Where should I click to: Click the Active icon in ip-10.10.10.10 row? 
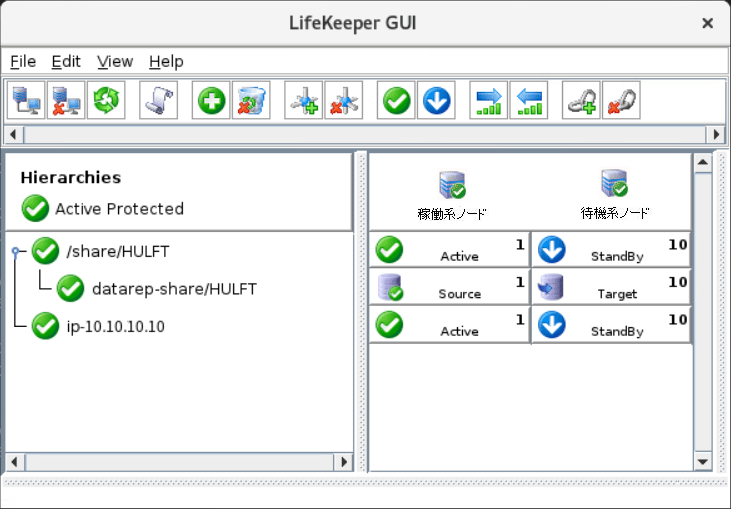[x=389, y=325]
